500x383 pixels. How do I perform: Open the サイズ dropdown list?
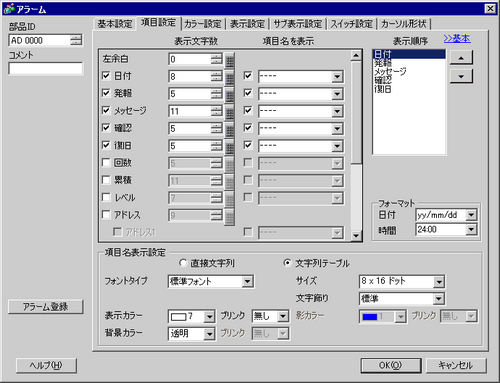point(439,282)
